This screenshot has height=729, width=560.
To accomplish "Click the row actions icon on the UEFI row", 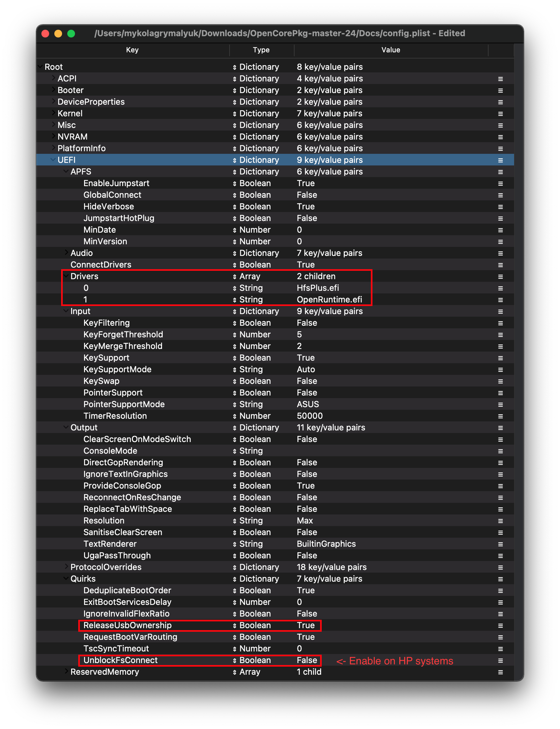I will click(500, 160).
